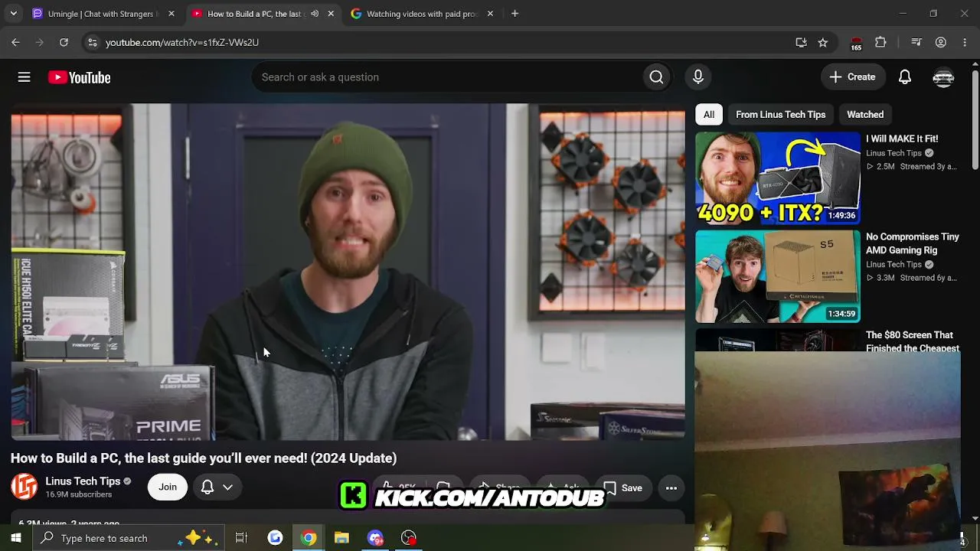Open Google Chrome from the taskbar
The image size is (980, 551).
309,538
